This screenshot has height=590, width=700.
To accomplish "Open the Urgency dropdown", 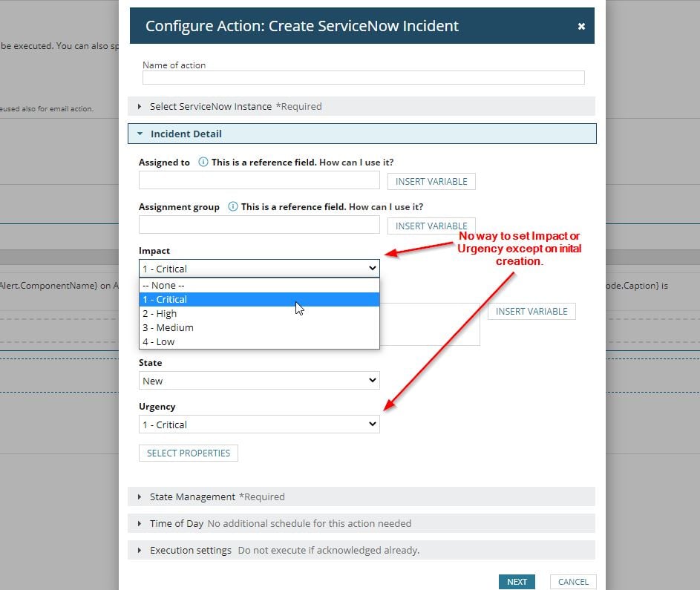I will pos(259,425).
